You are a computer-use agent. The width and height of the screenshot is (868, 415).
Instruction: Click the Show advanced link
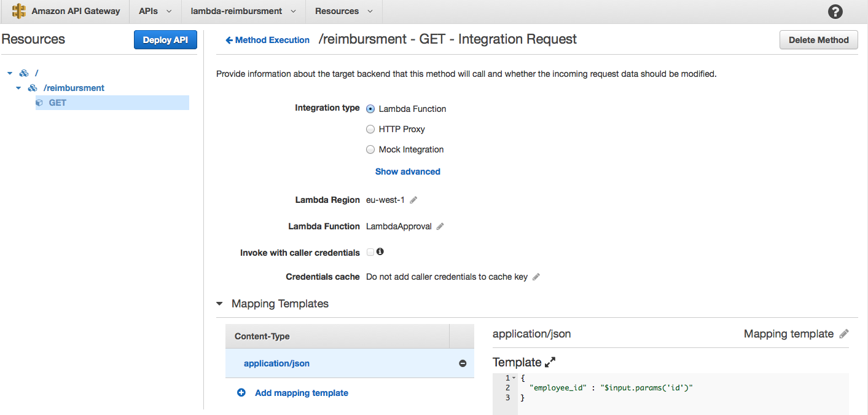(407, 172)
